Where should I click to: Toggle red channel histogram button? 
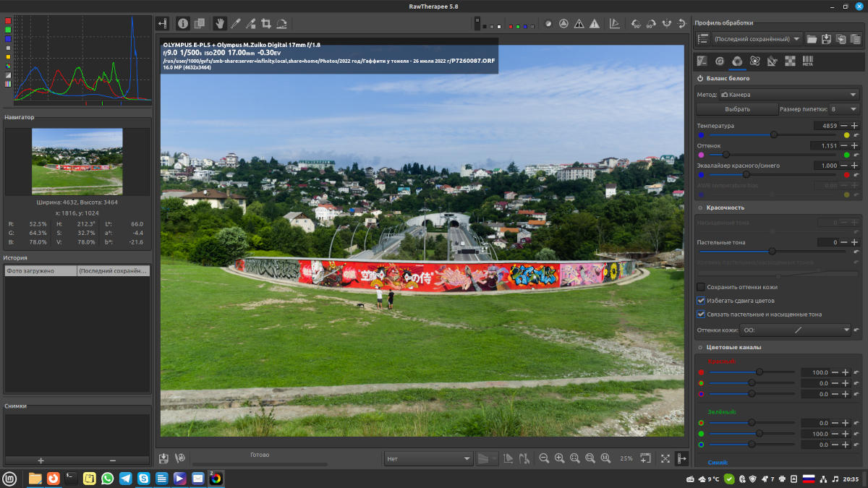point(8,21)
